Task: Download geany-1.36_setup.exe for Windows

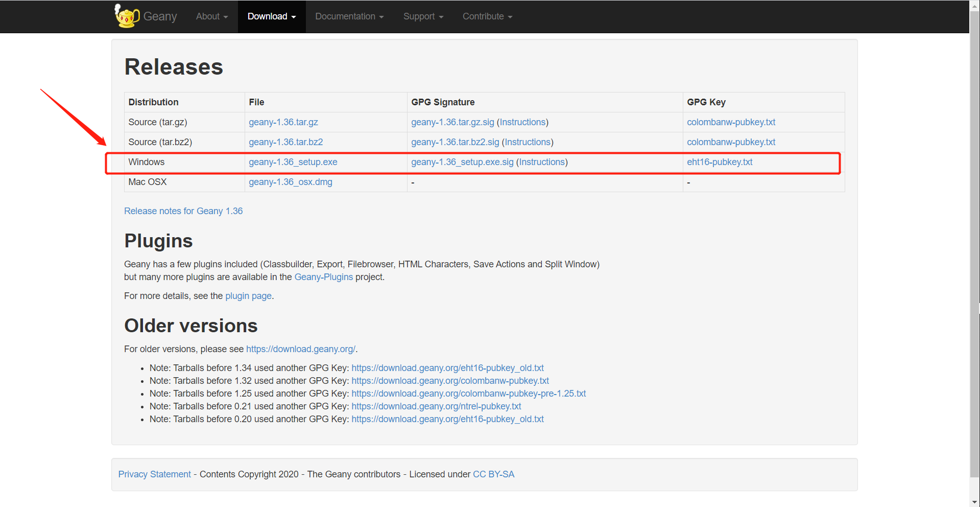Action: click(x=293, y=162)
